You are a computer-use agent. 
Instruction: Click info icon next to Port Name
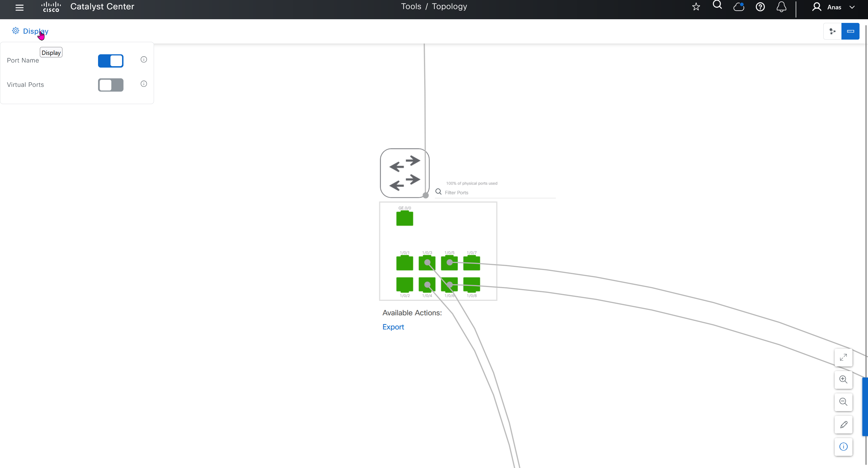[144, 60]
